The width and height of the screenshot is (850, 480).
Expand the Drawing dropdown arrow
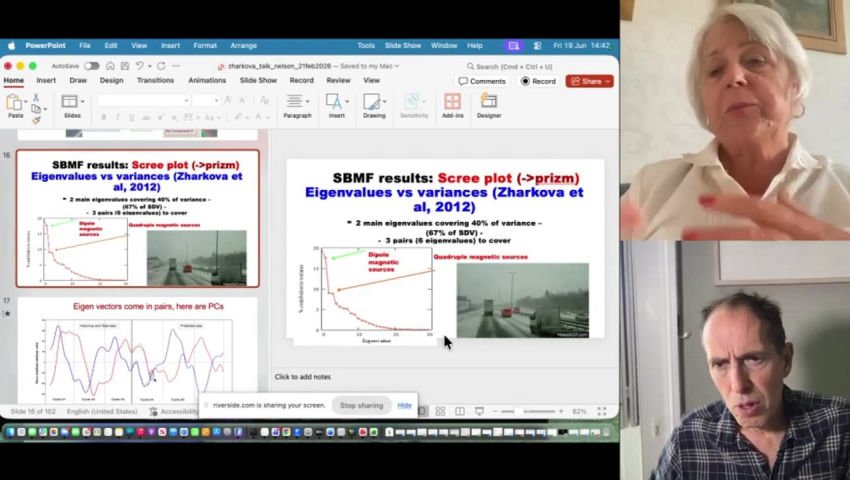click(384, 101)
